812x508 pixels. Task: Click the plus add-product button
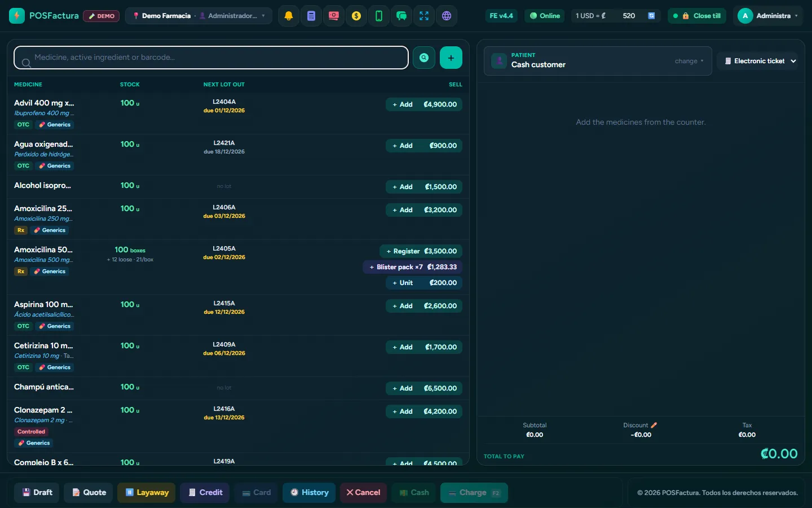coord(451,58)
